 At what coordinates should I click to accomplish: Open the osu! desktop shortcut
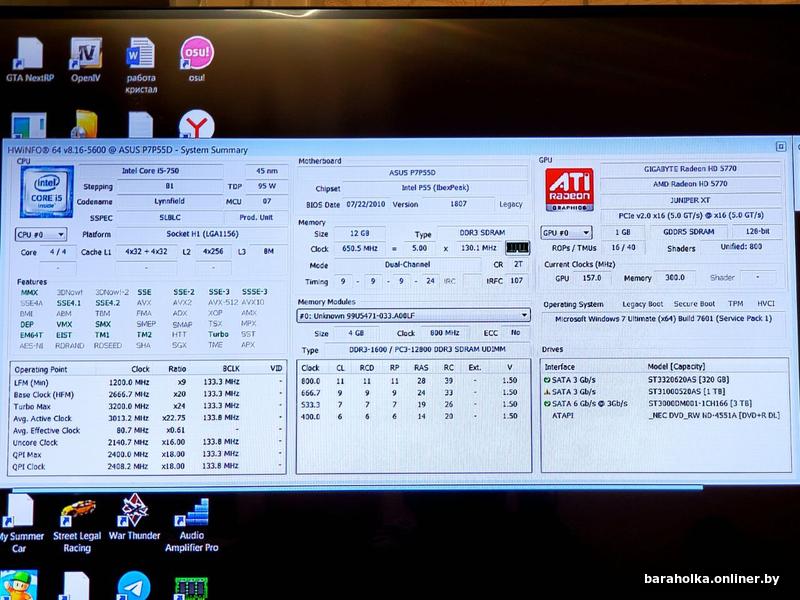point(196,54)
